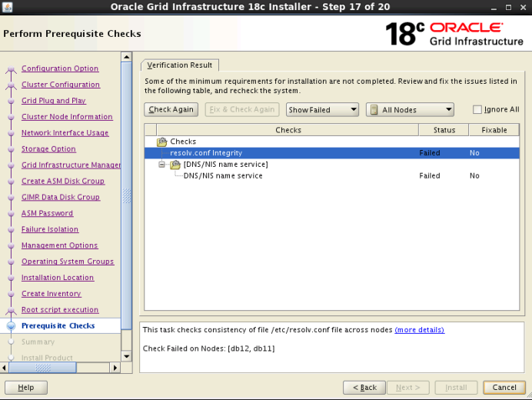Click the server icon in All Nodes dropdown

[374, 110]
